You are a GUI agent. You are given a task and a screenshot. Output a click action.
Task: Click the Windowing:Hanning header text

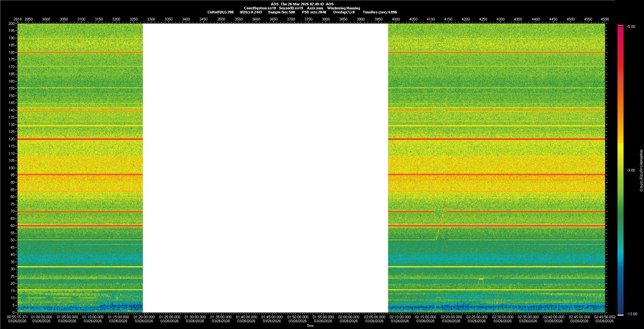[343, 8]
